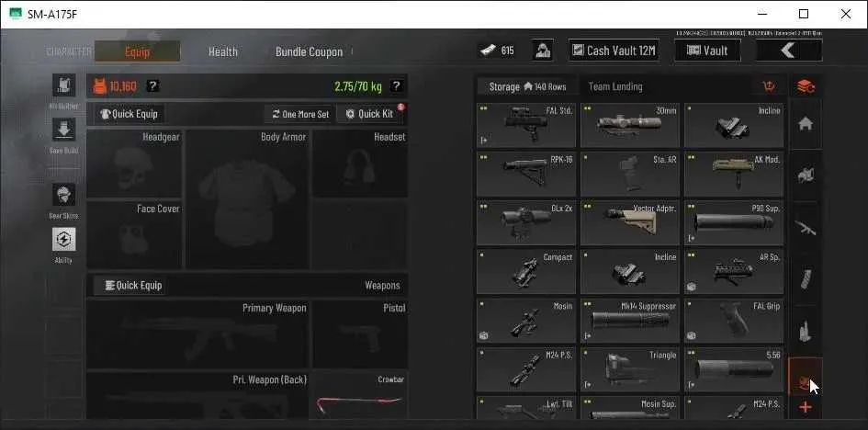Select the ammo bullets category icon

806,331
